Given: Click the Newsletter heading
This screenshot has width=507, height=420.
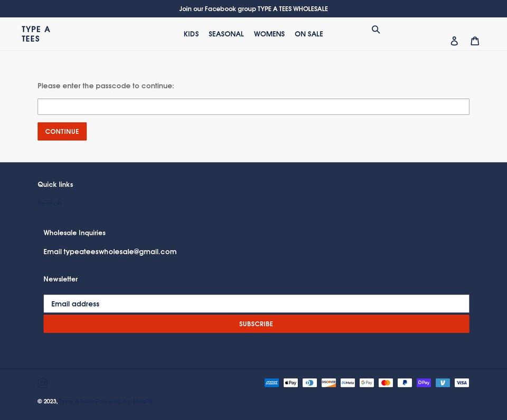Looking at the screenshot, I should pos(61,279).
